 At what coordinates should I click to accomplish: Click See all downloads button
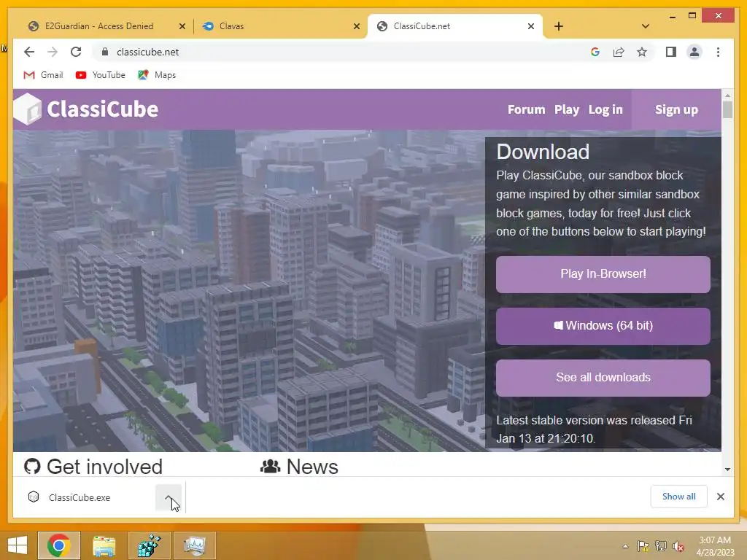(x=603, y=378)
